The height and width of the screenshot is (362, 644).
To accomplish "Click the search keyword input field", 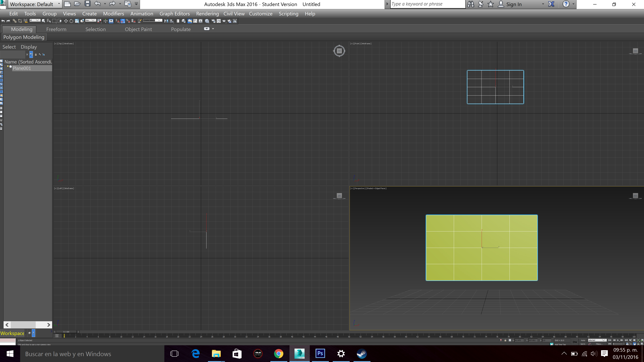I will pyautogui.click(x=427, y=4).
